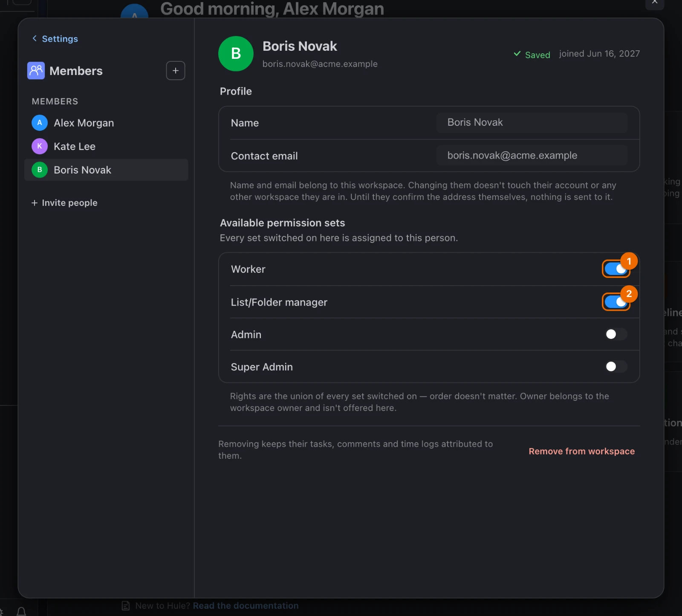This screenshot has width=682, height=616.
Task: Click Alex Morgan's avatar in the members list
Action: pos(40,123)
